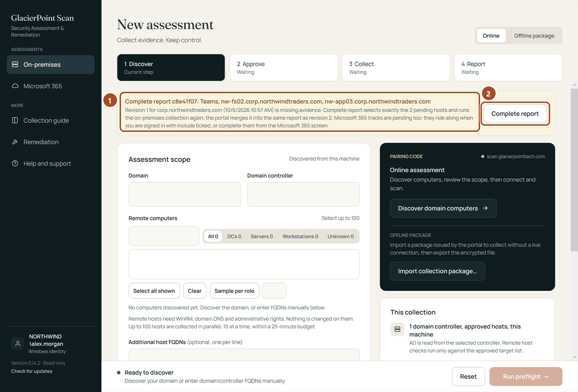Click the Domain controller input field
Image resolution: width=578 pixels, height=392 pixels.
point(303,194)
